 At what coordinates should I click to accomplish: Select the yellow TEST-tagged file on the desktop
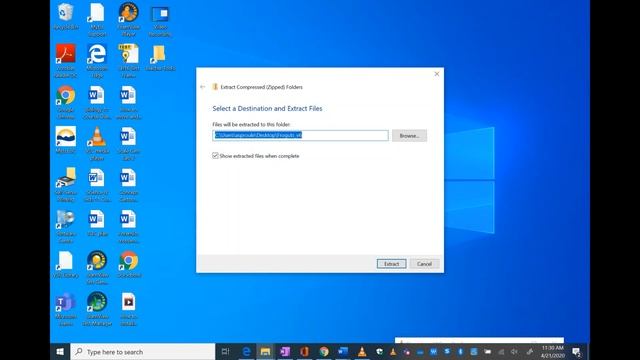point(129,60)
